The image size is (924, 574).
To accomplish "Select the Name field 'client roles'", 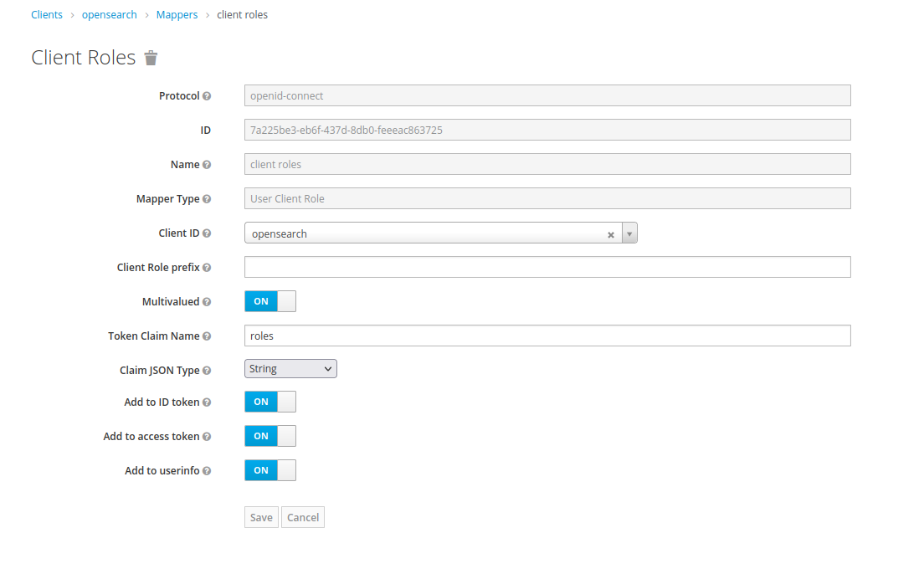I will tap(547, 164).
